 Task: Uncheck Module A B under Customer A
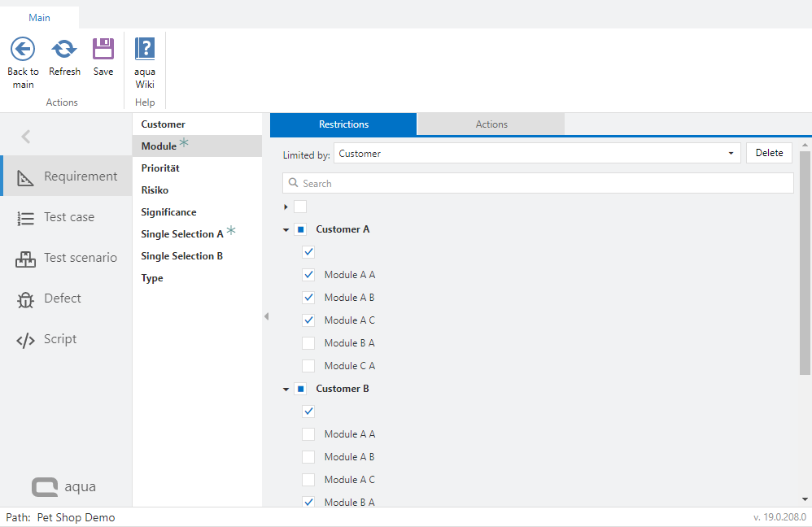[x=308, y=298]
